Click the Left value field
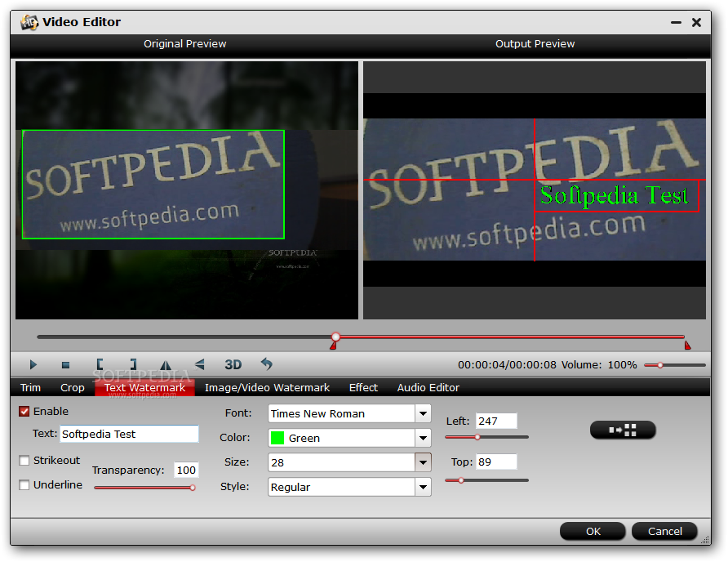Image resolution: width=728 pixels, height=562 pixels. [496, 421]
